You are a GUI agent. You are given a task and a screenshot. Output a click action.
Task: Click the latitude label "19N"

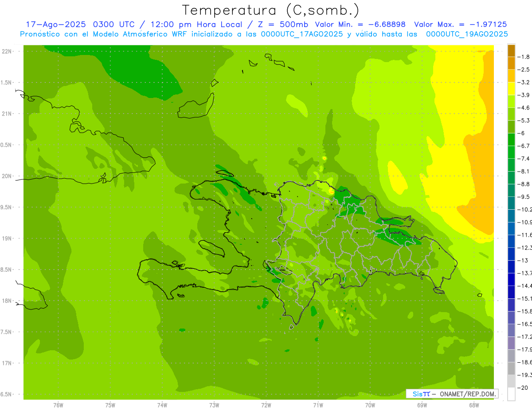[7, 239]
